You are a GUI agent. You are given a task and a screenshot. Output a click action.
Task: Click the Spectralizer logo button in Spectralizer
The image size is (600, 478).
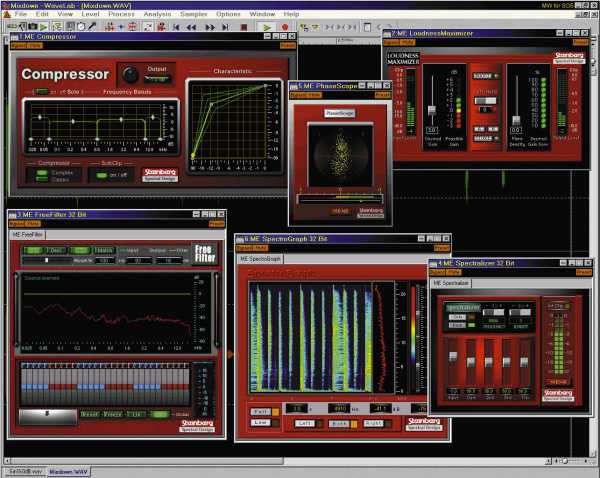(463, 307)
